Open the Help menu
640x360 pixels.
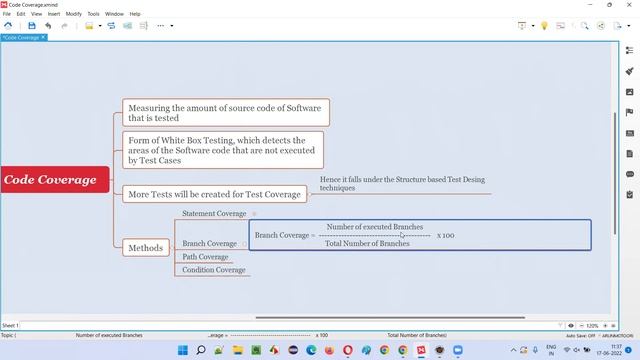click(135, 14)
